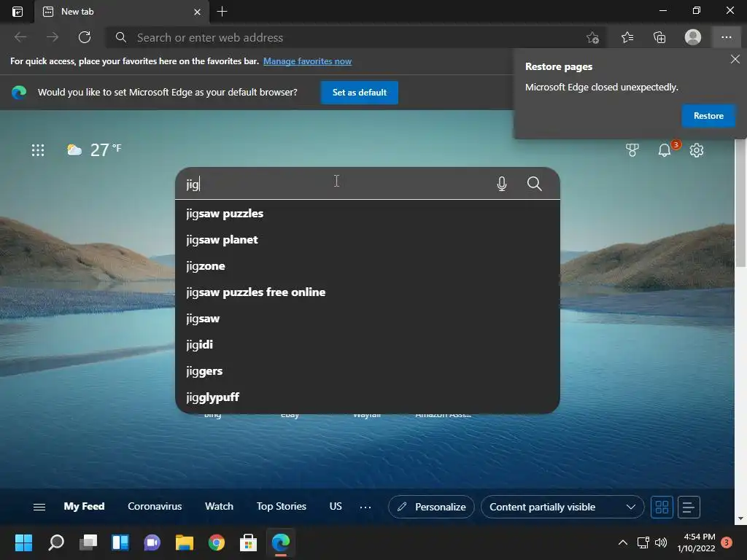Switch feed to list view layout

689,507
